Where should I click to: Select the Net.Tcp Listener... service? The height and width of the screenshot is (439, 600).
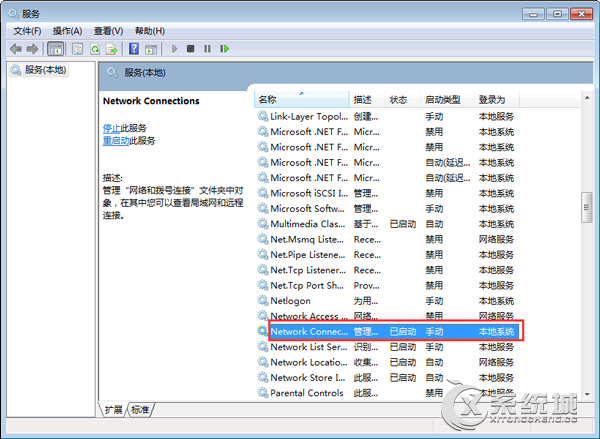tap(388, 270)
